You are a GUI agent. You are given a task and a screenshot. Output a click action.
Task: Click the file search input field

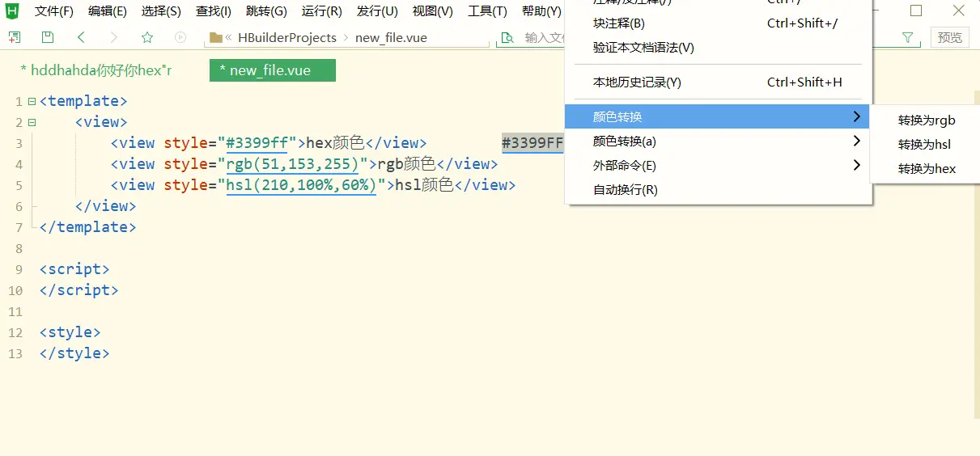point(544,37)
